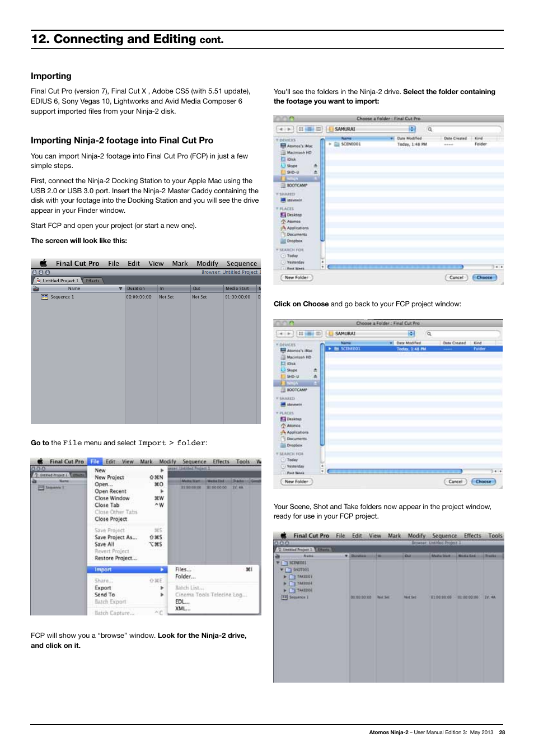Viewport: 534px width, 756px height.
Task: Select Atomos's iMac in the upper dialog sidebar
Action: (x=296, y=146)
